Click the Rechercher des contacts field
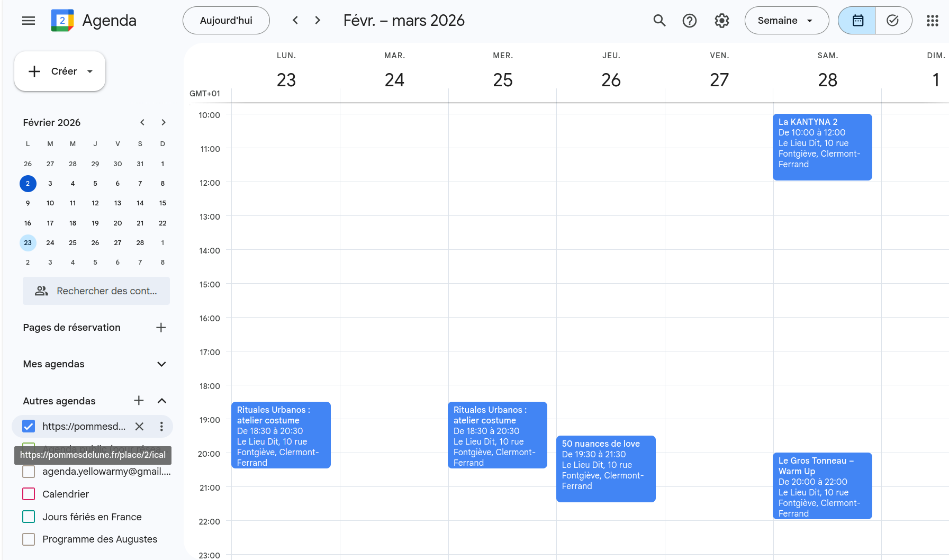Viewport: 949px width, 560px height. (x=96, y=291)
